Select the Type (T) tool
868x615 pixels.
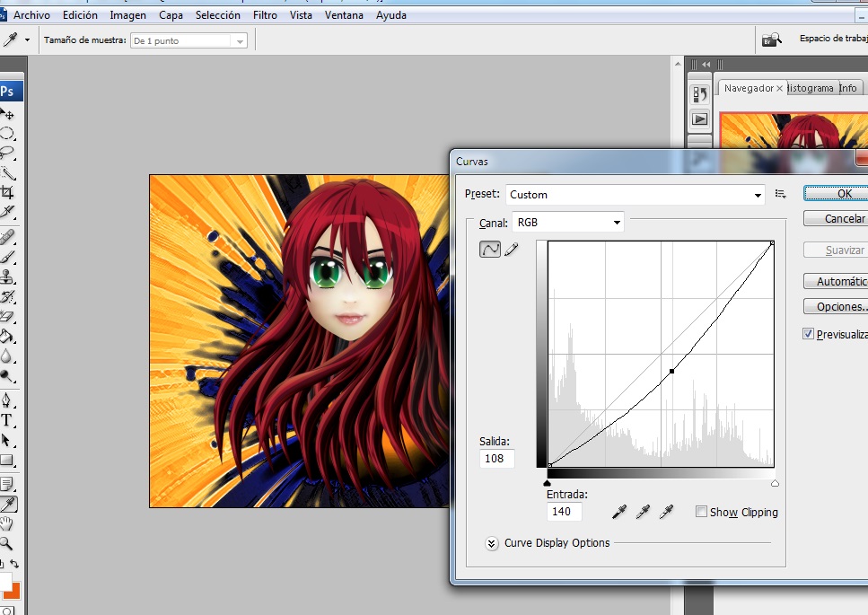pos(7,420)
